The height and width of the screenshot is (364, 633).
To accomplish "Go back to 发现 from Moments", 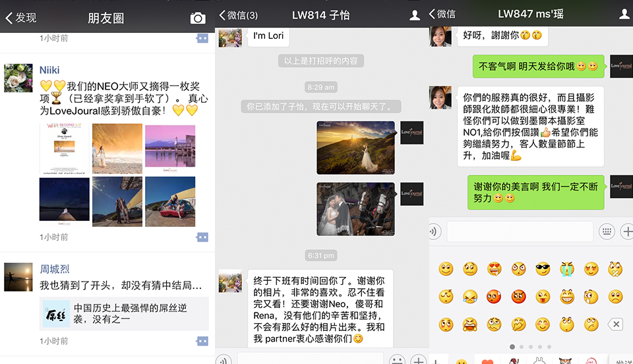I will (x=21, y=18).
